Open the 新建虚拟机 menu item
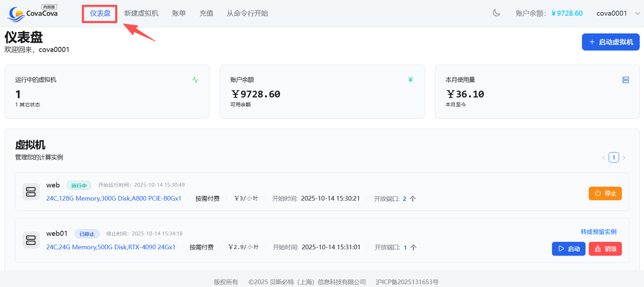Image resolution: width=644 pixels, height=287 pixels. [x=141, y=13]
